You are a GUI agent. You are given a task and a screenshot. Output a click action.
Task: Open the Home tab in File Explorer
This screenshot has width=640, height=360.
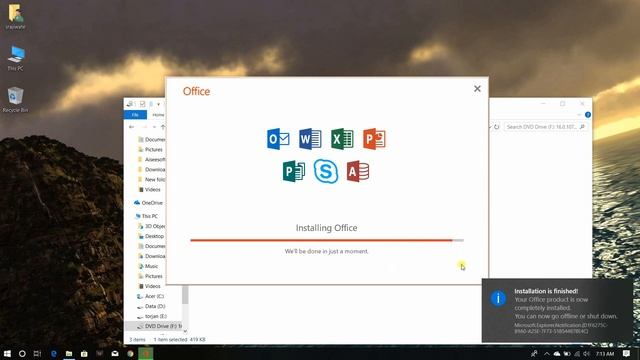click(x=158, y=115)
